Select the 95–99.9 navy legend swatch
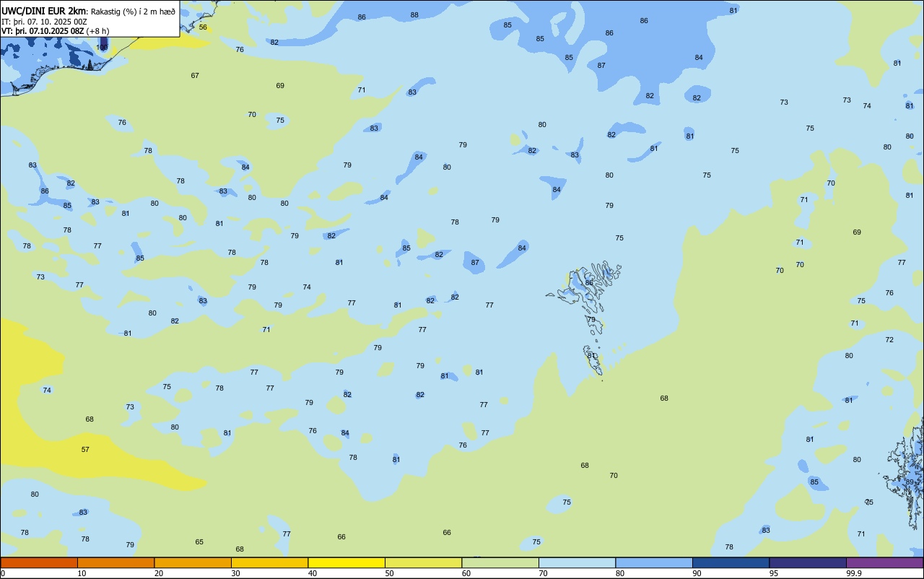 [808, 562]
